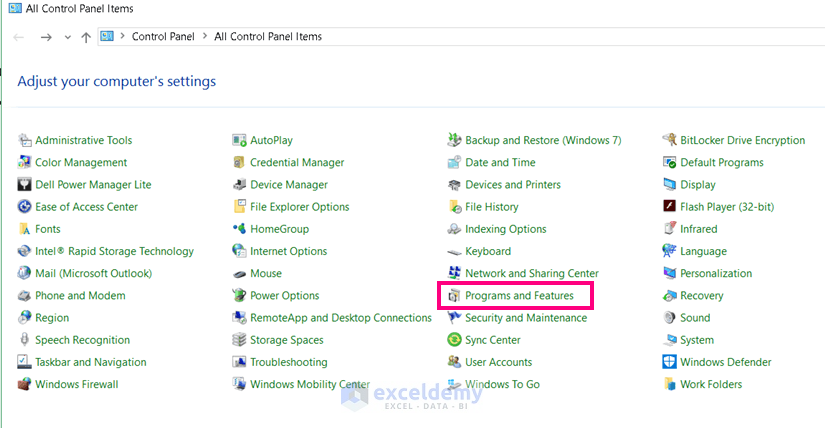Open System link
This screenshot has width=825, height=428.
pyautogui.click(x=697, y=340)
